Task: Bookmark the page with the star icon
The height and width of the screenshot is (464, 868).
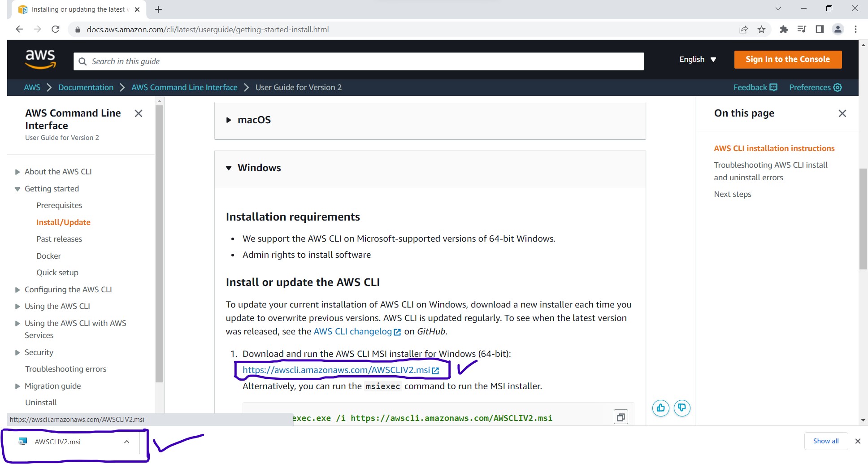Action: [x=761, y=29]
